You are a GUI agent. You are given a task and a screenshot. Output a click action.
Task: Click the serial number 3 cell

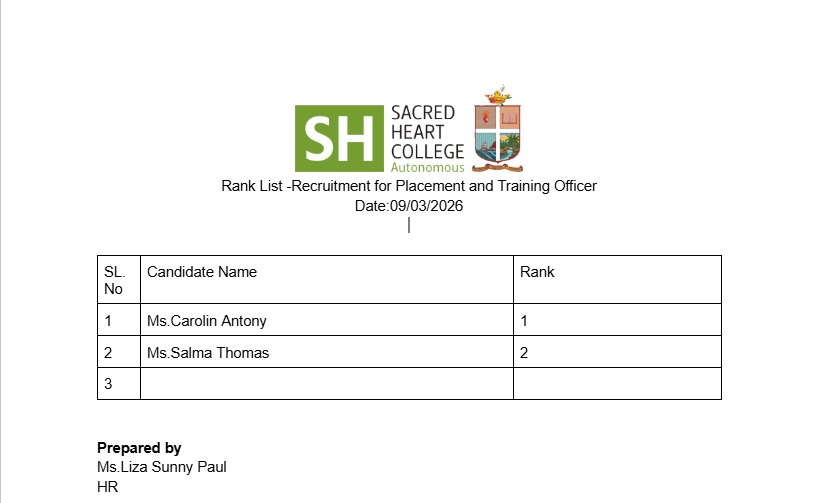pyautogui.click(x=118, y=384)
